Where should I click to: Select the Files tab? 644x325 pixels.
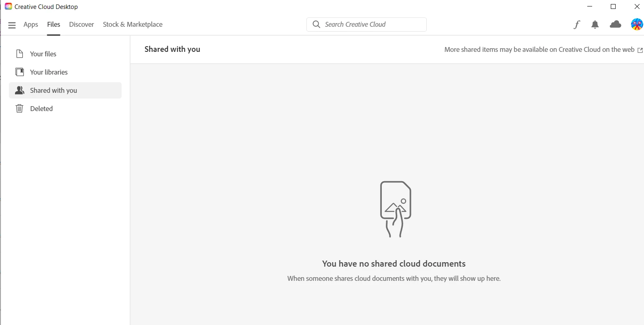(x=53, y=24)
